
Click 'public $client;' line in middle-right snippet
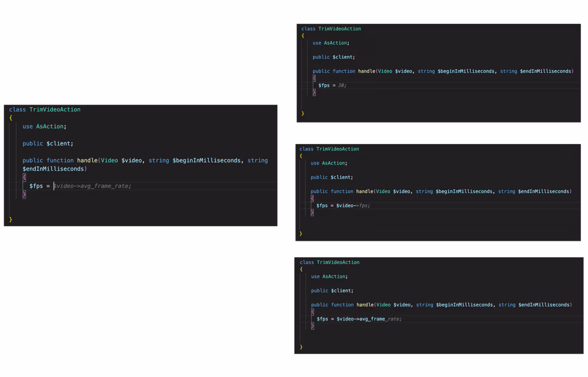coord(332,177)
